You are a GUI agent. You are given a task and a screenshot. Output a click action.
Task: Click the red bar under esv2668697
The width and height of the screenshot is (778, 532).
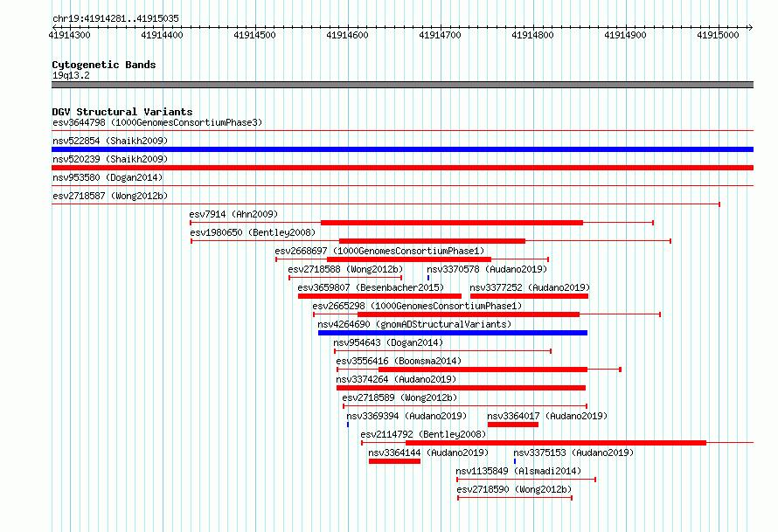click(x=409, y=259)
